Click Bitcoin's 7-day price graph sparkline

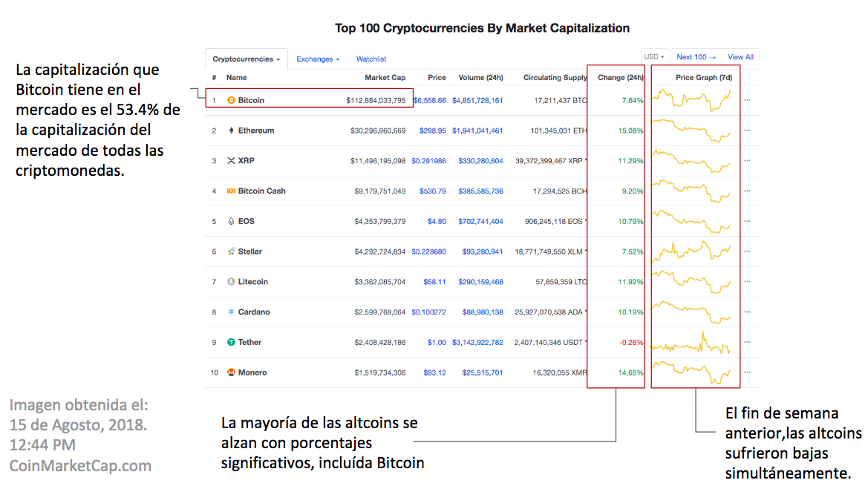tap(694, 99)
